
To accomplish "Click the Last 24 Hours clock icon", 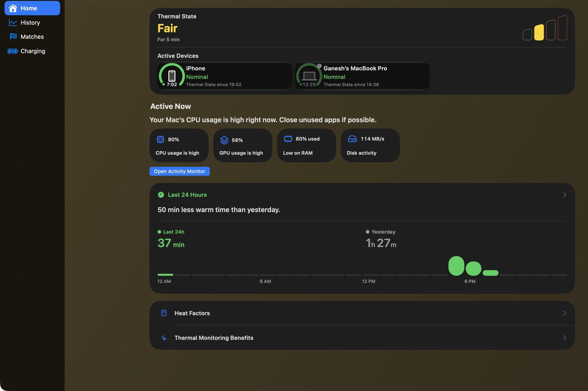I will [x=161, y=195].
